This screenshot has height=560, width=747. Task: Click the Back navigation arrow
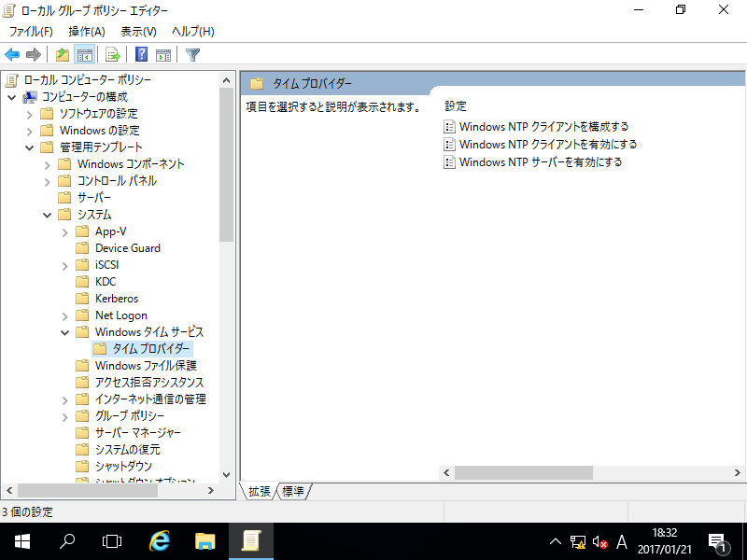pos(12,54)
